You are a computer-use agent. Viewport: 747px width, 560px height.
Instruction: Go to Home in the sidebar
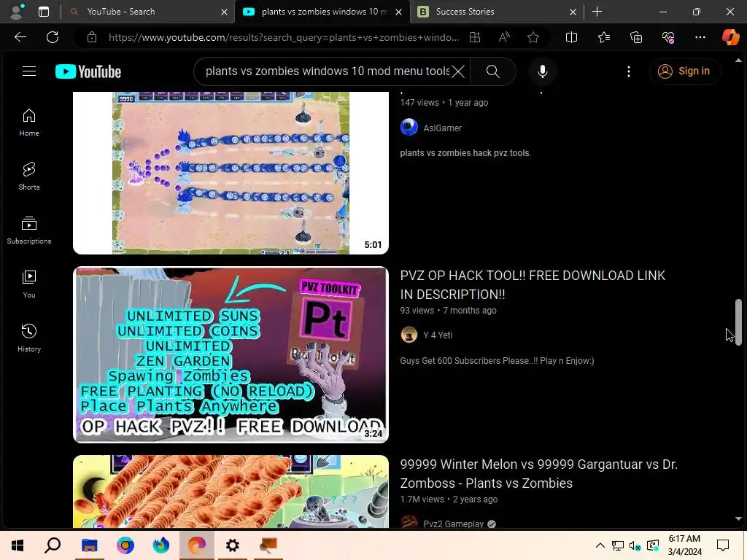[29, 122]
